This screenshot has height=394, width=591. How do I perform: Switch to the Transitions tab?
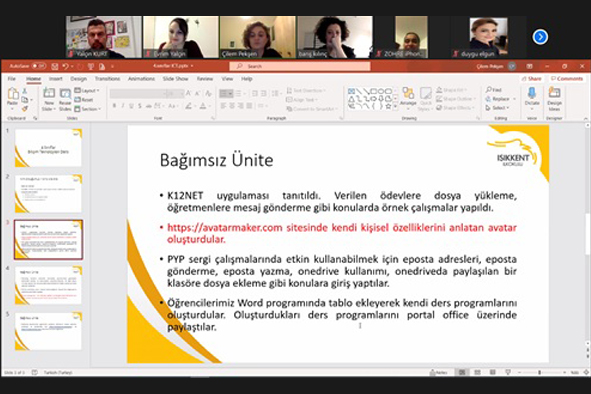(x=107, y=79)
